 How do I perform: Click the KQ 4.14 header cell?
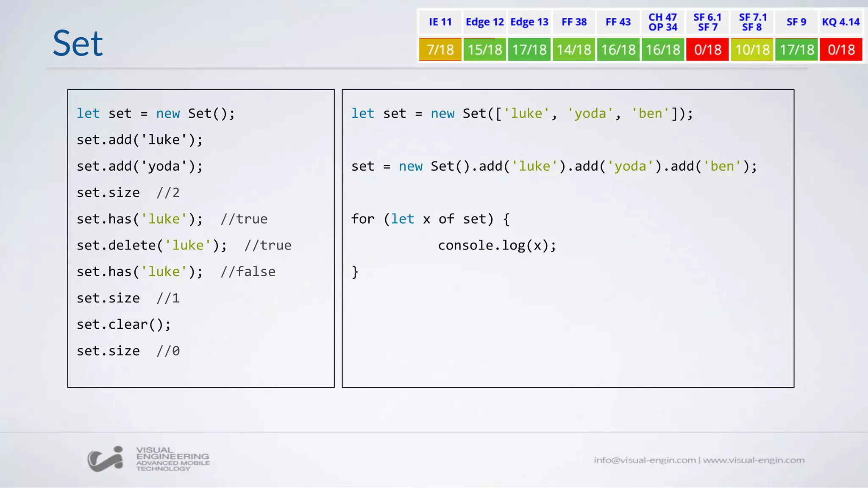[840, 22]
